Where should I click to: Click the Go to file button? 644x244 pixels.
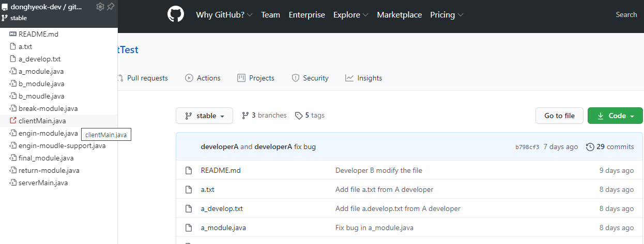[559, 116]
